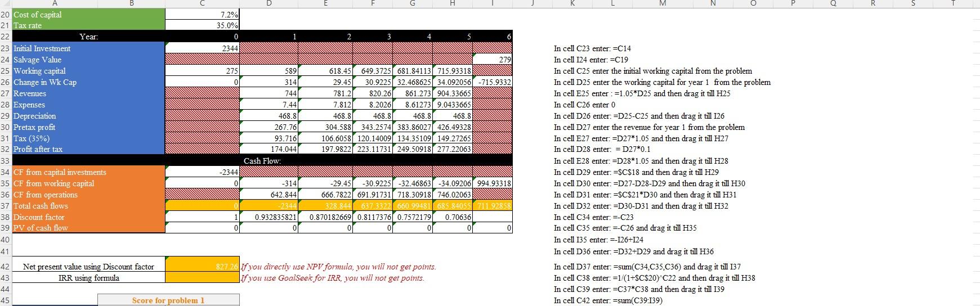The height and width of the screenshot is (306, 980).
Task: Select Depreciation year 5 value 468.8
Action: point(453,116)
